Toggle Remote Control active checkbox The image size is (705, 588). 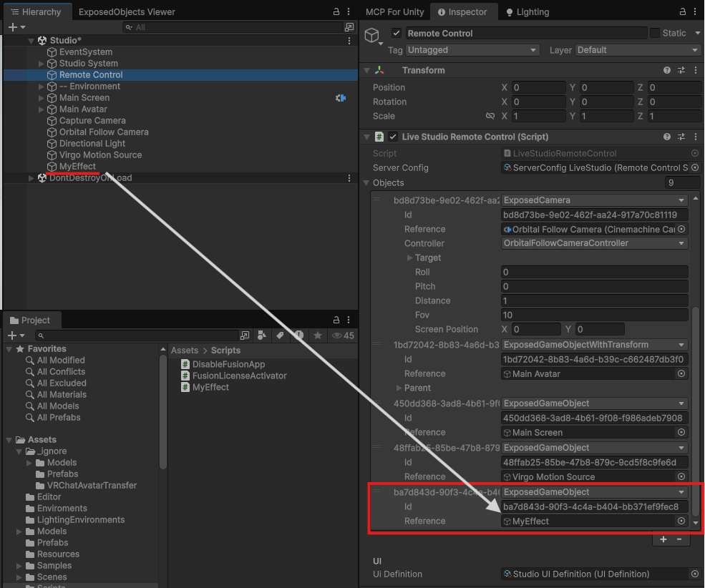pos(396,33)
